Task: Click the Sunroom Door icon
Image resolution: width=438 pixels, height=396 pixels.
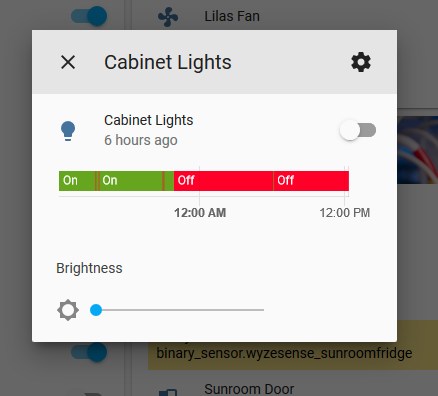Action: pyautogui.click(x=168, y=392)
